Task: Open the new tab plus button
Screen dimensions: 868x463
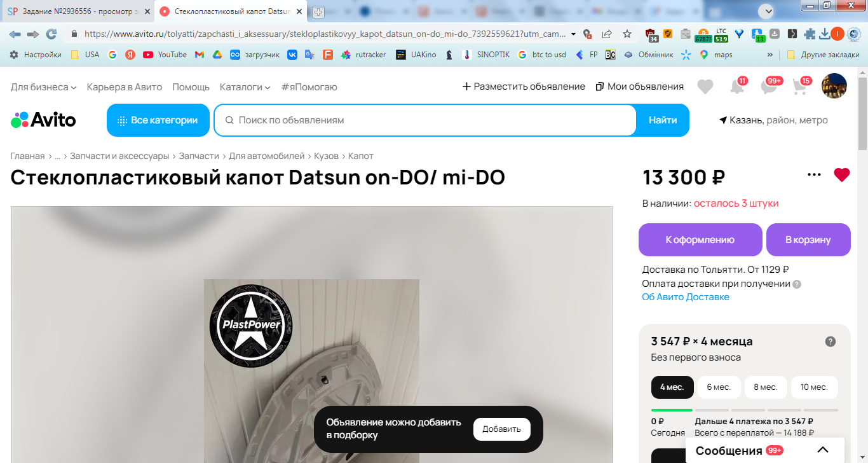Action: [x=318, y=11]
